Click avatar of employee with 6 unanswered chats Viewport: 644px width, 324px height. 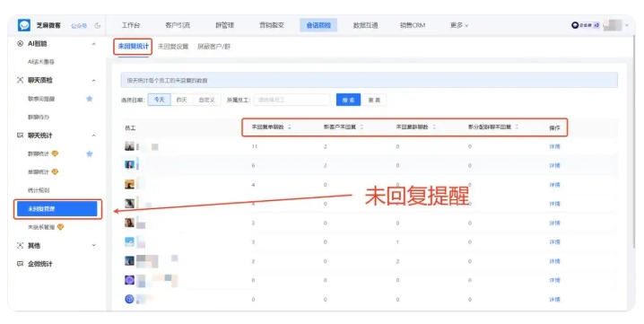pos(129,165)
